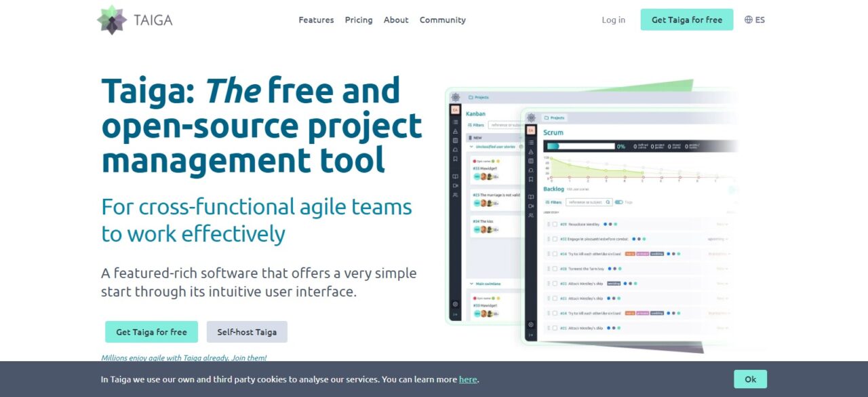Click the Taiga logo in the header
The image size is (868, 397).
[x=135, y=20]
